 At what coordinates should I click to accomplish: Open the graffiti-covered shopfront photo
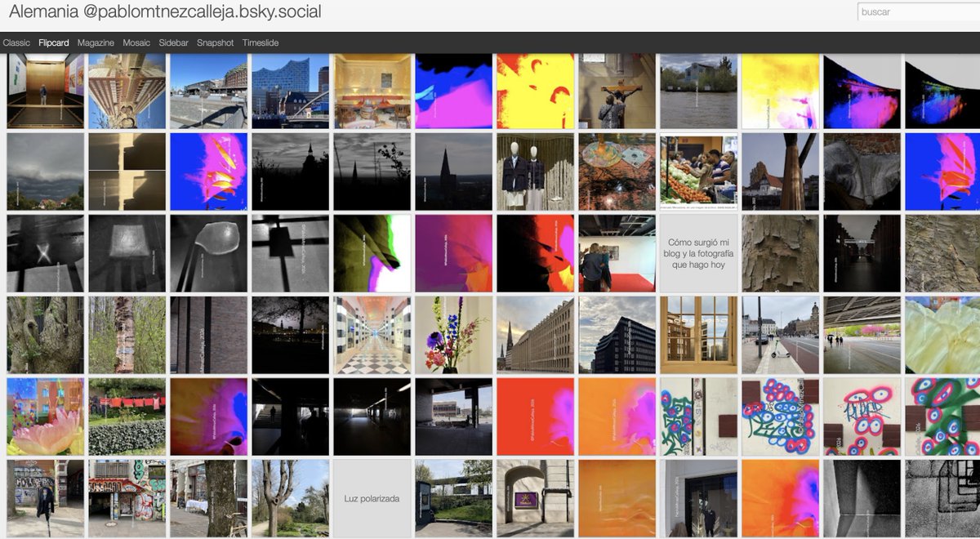(127, 498)
